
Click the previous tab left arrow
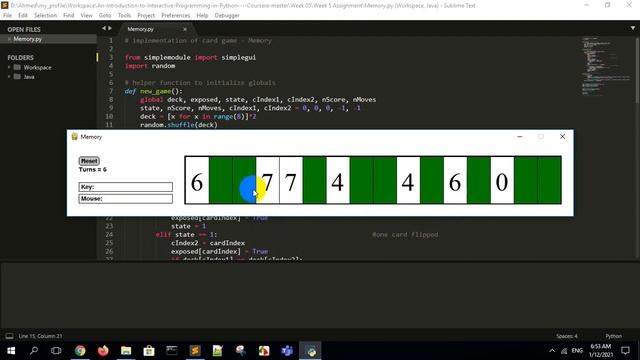[104, 28]
